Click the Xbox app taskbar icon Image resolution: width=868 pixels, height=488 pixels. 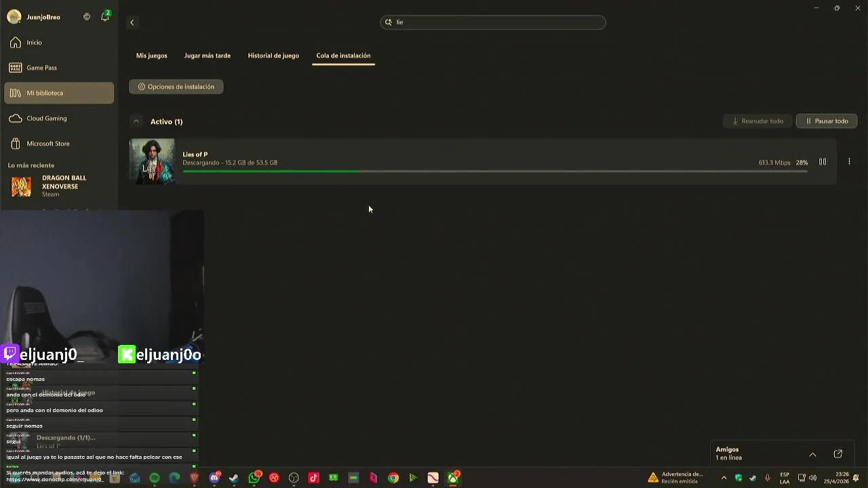(x=453, y=478)
